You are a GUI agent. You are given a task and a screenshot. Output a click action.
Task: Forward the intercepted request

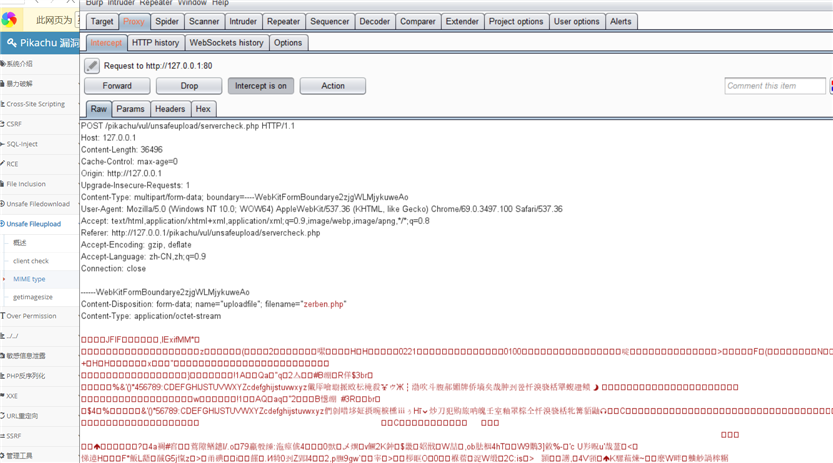(117, 85)
